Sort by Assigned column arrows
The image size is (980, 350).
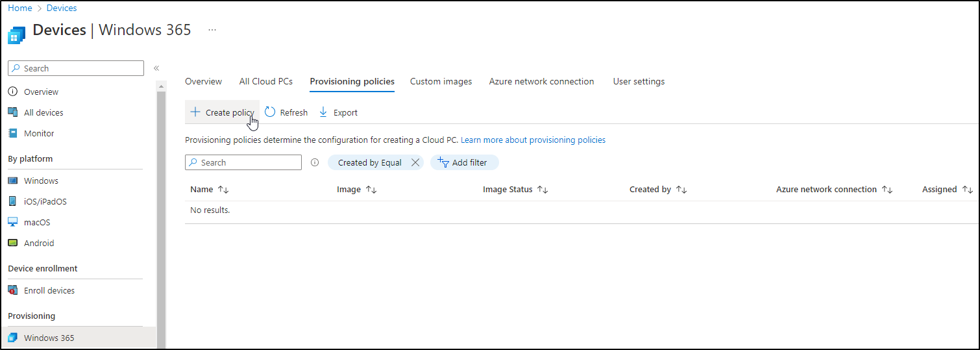tap(968, 190)
